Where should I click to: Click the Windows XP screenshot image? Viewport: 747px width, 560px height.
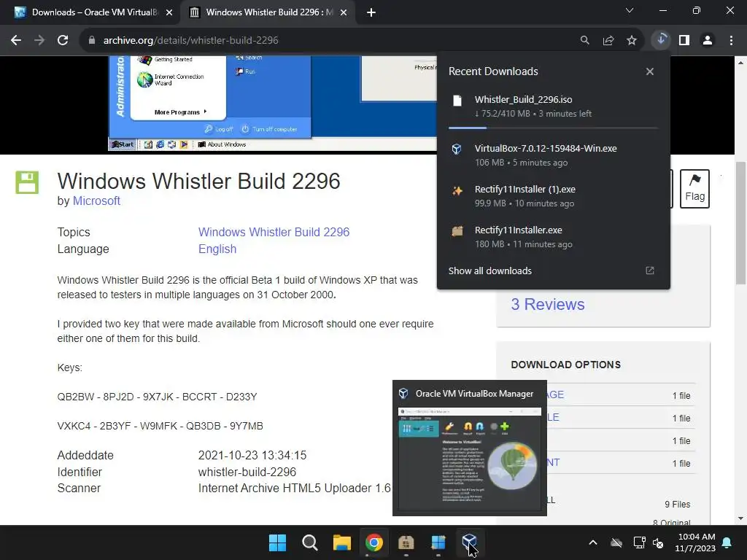pyautogui.click(x=273, y=104)
